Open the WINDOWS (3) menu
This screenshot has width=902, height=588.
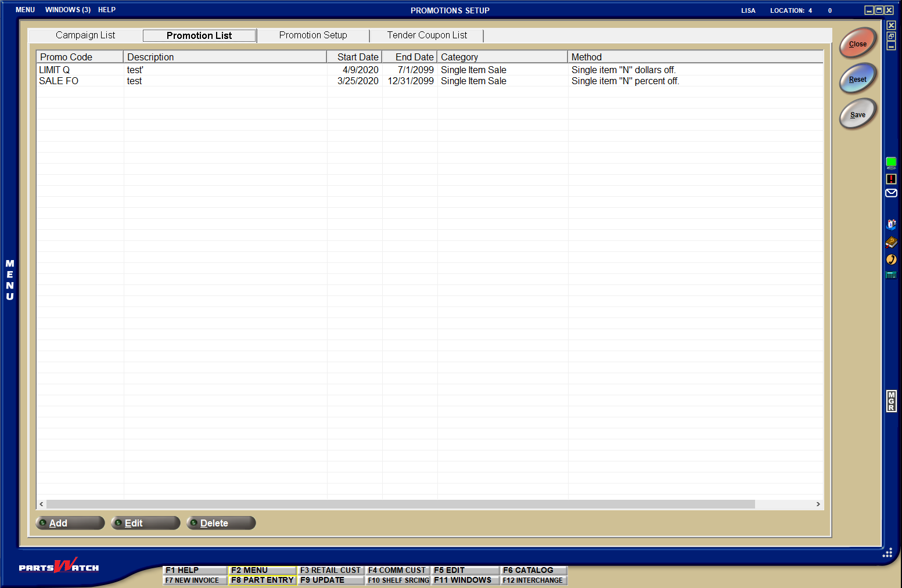(68, 10)
